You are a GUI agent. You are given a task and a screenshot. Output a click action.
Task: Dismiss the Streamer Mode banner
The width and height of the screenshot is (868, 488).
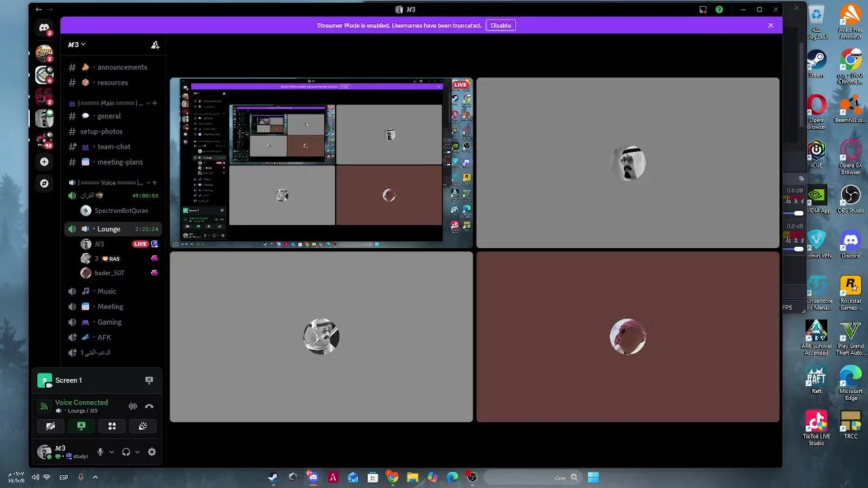770,25
